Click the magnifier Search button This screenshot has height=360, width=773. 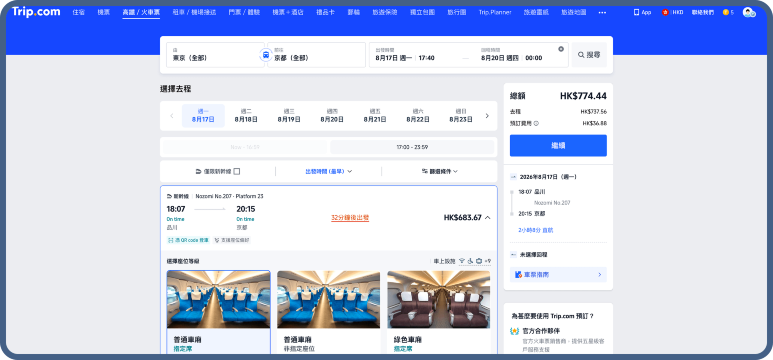[x=589, y=55]
